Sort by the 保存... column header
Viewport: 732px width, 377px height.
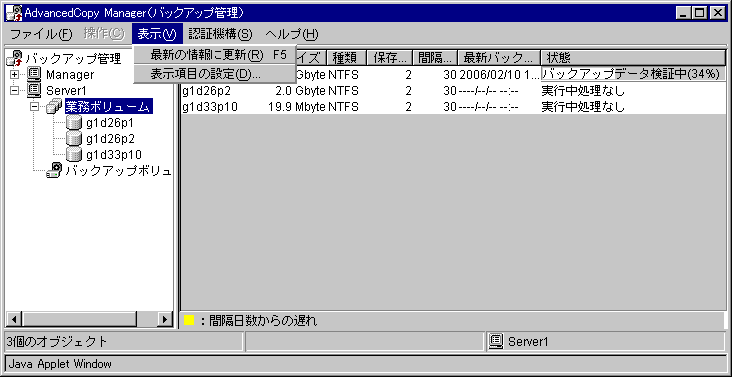tap(390, 58)
